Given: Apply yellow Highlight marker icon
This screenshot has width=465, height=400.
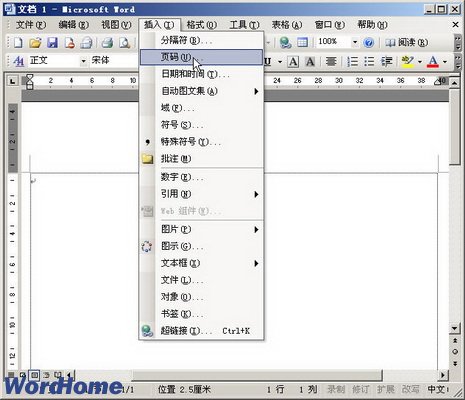Looking at the screenshot, I should (407, 61).
